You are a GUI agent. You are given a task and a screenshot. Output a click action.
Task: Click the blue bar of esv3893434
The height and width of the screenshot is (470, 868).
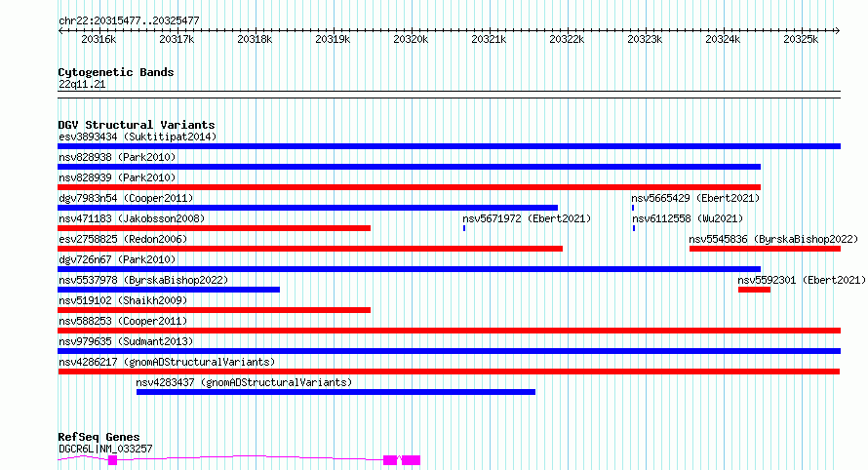click(449, 146)
